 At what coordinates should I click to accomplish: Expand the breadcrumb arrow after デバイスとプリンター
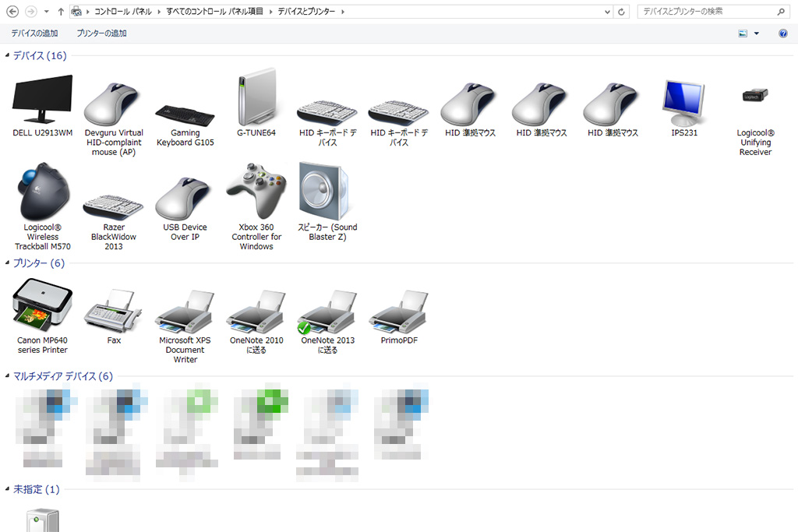[343, 11]
